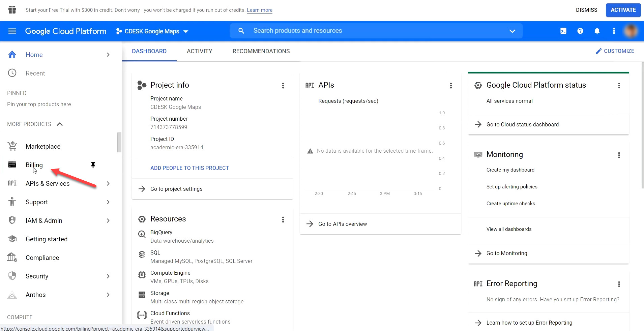Collapse the MORE PRODUCTS section

[60, 124]
